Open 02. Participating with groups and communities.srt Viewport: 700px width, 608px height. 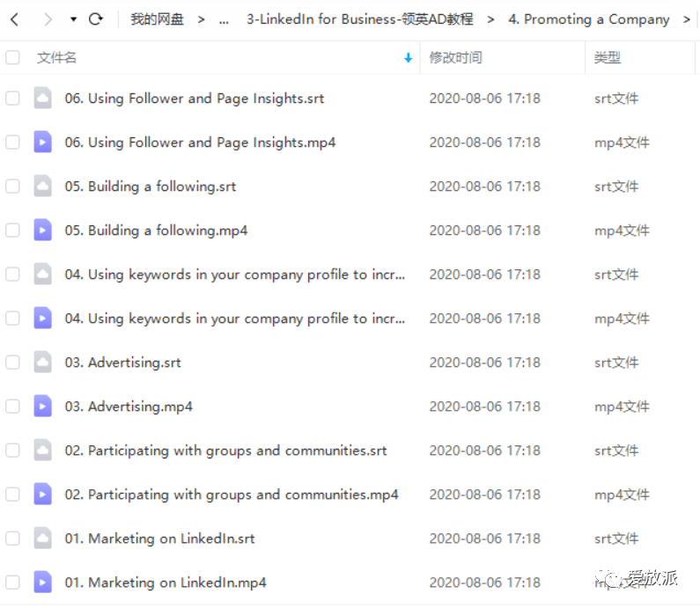pos(226,451)
